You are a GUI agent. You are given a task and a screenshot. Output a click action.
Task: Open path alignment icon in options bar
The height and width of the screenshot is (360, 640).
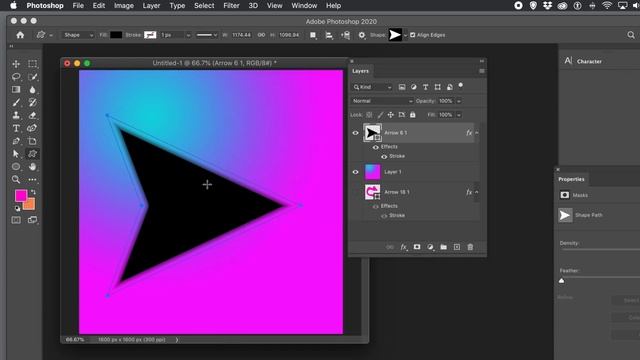tap(329, 36)
